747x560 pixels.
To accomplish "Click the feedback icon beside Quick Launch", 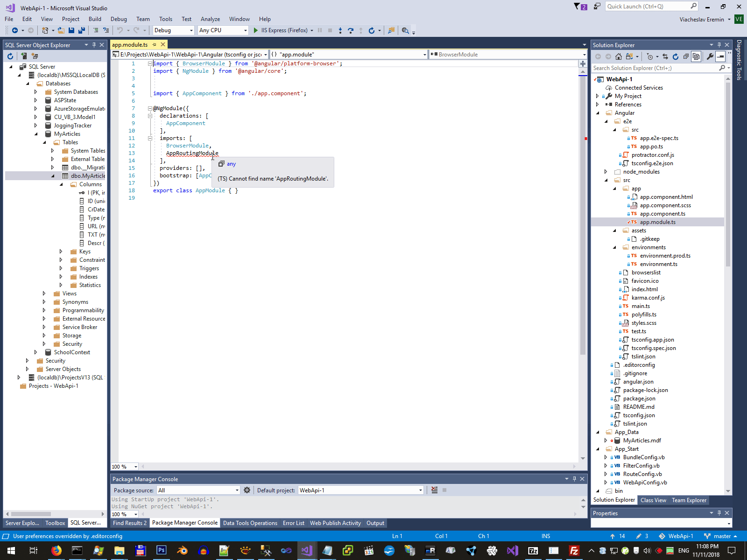I will (x=597, y=7).
